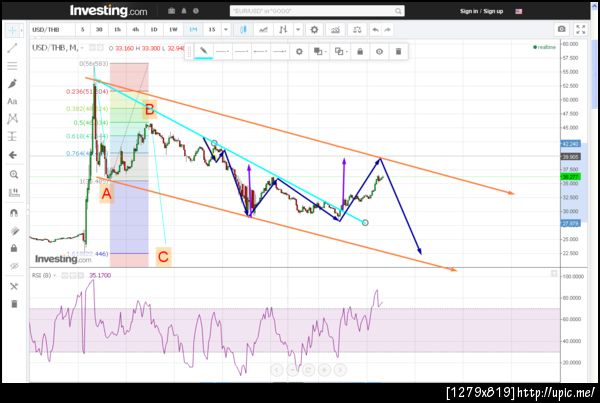Expand chart style dropdown arrow
Screen dimensions: 600x403
[x=298, y=30]
